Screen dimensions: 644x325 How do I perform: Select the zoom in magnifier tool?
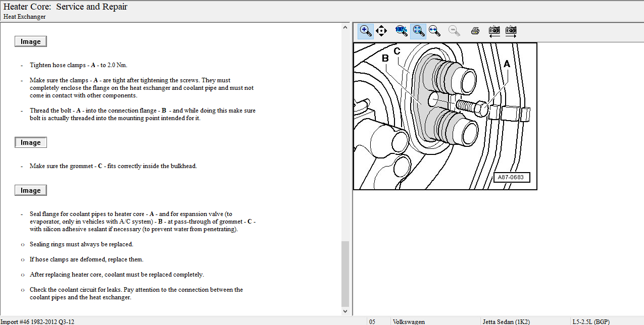point(365,31)
